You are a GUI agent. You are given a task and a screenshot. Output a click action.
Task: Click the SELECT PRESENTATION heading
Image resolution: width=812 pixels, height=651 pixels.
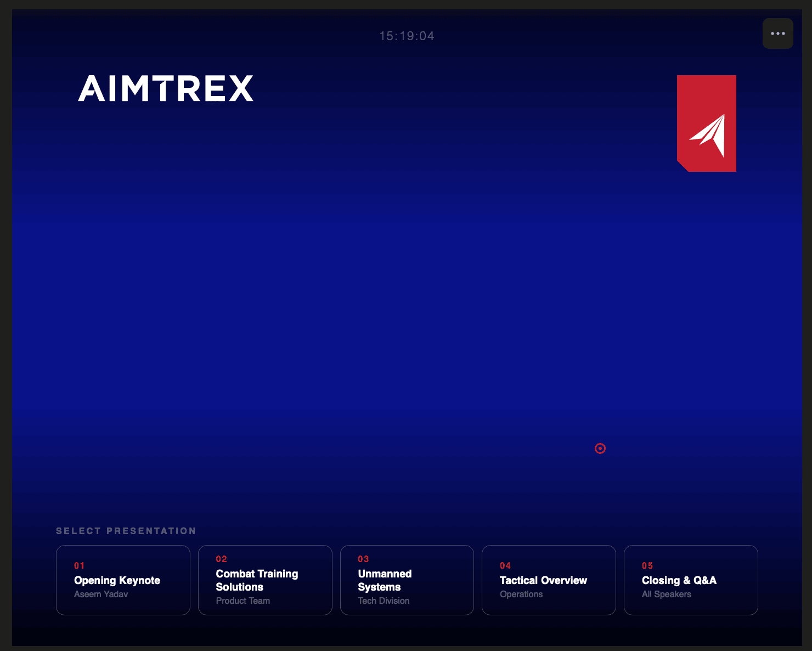coord(126,531)
